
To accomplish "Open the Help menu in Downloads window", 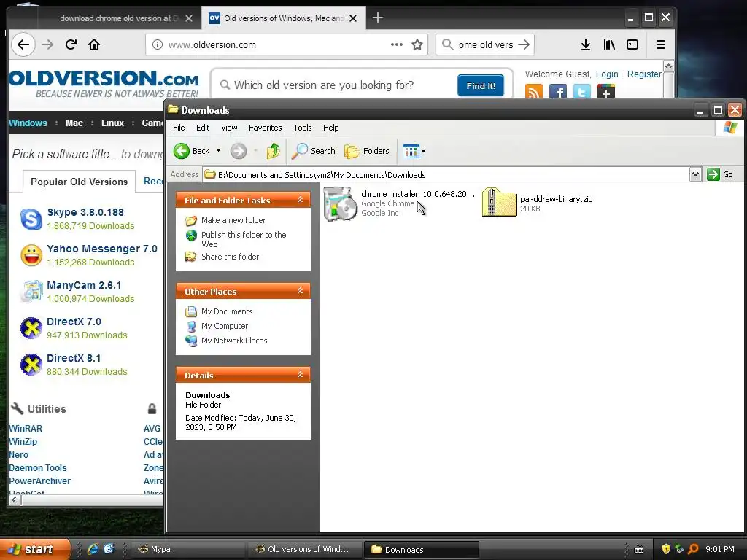I will pyautogui.click(x=330, y=128).
